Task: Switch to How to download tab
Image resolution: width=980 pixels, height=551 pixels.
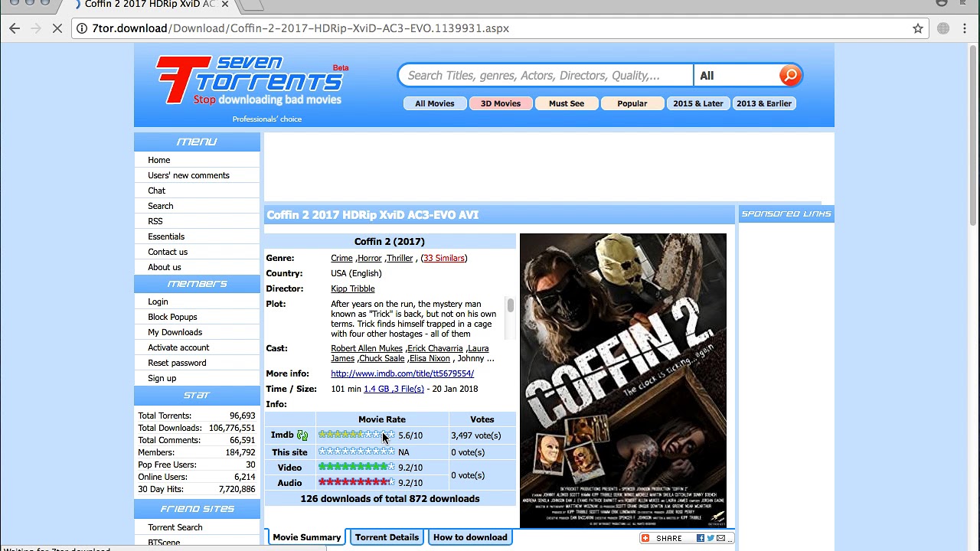Action: coord(470,537)
